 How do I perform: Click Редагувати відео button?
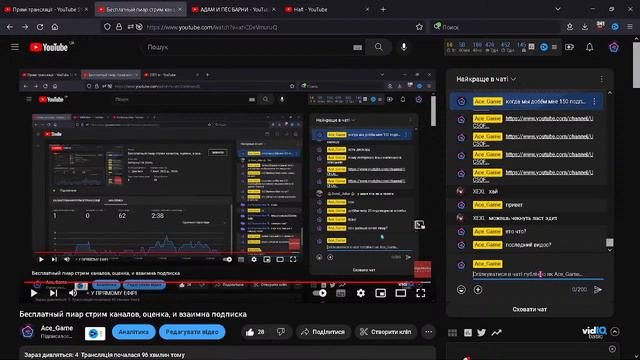[192, 332]
